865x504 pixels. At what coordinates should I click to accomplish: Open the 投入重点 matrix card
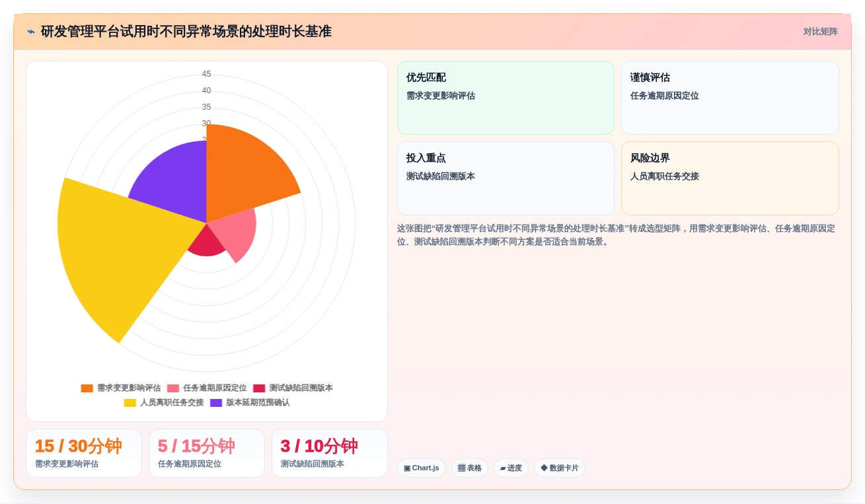click(506, 178)
